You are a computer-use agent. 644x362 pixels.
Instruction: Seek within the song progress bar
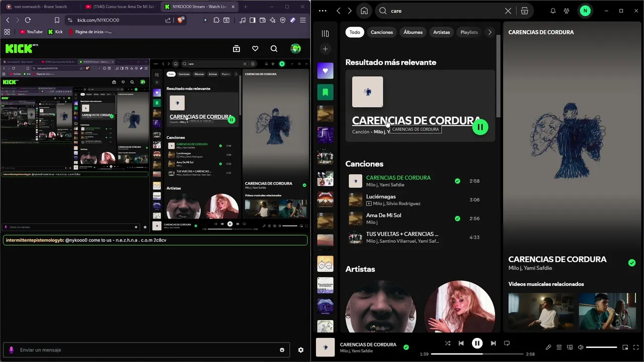pyautogui.click(x=477, y=354)
